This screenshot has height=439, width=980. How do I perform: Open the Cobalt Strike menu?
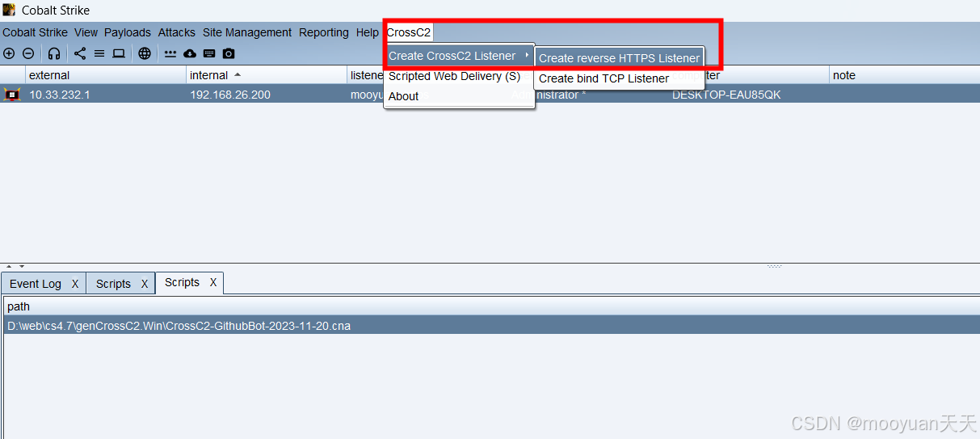[x=35, y=32]
